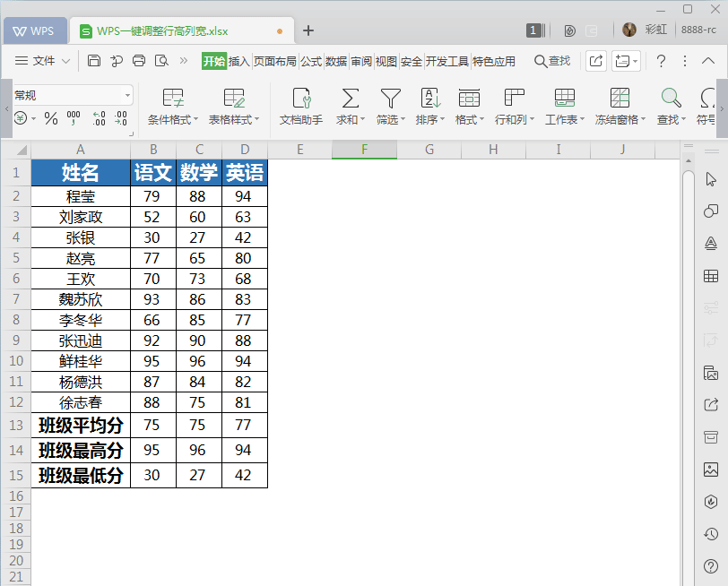Open a new tab with plus button
This screenshot has height=586, width=728.
pyautogui.click(x=308, y=30)
